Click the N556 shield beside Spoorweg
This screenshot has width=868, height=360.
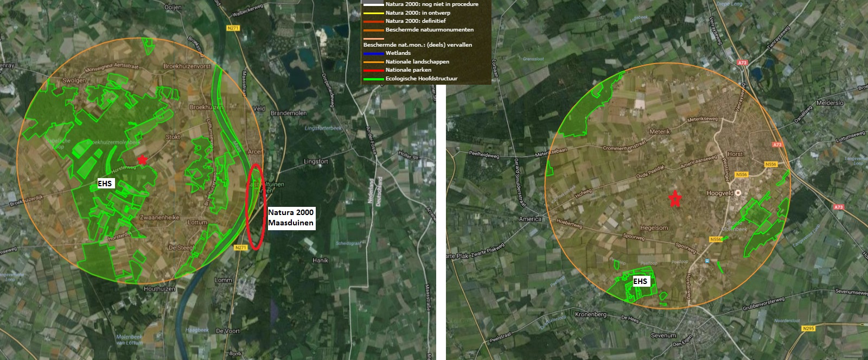[x=716, y=239]
